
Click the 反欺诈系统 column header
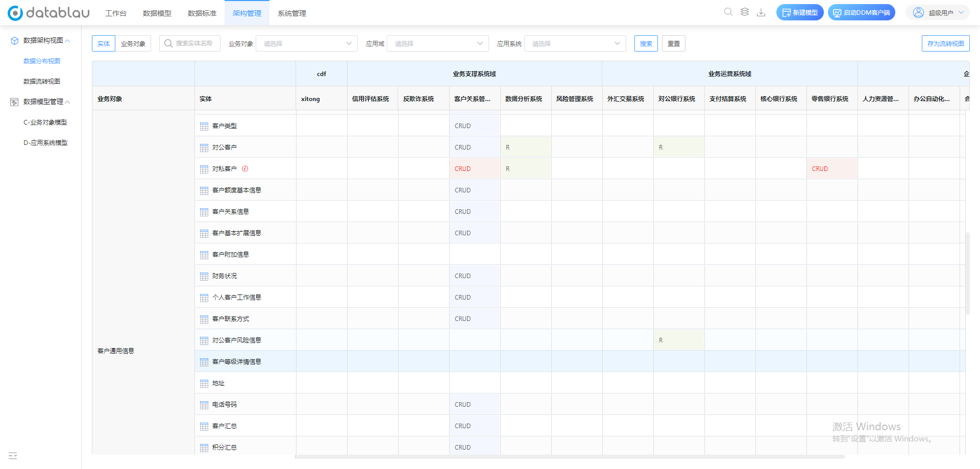(x=424, y=98)
